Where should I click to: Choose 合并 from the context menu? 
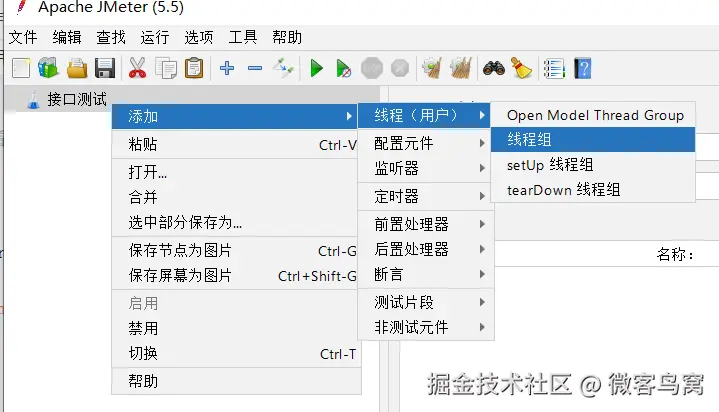tap(235, 197)
